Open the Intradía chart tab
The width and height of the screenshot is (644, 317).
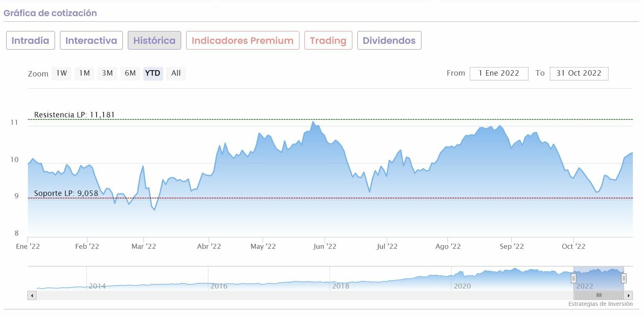pos(30,41)
